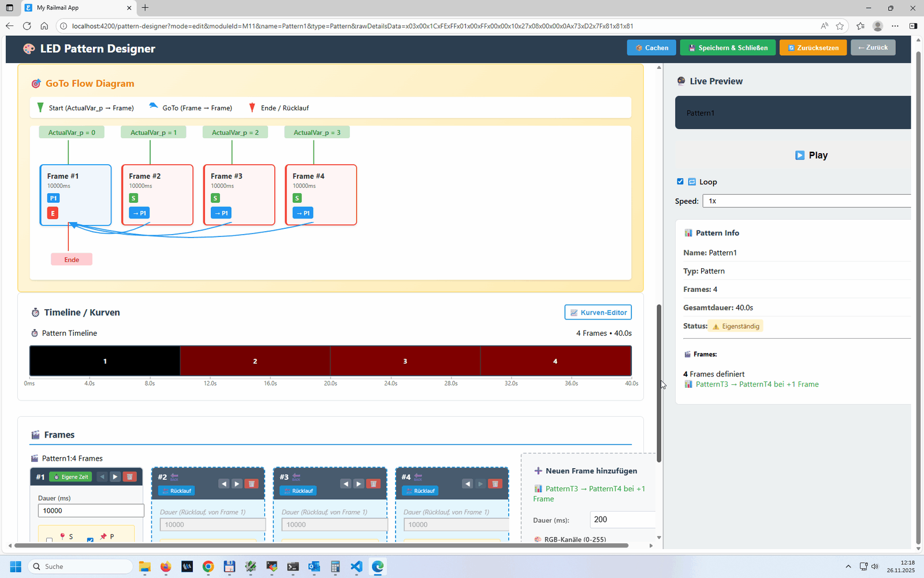Select the dark red segment 3 in timeline
Image resolution: width=924 pixels, height=578 pixels.
(x=405, y=361)
